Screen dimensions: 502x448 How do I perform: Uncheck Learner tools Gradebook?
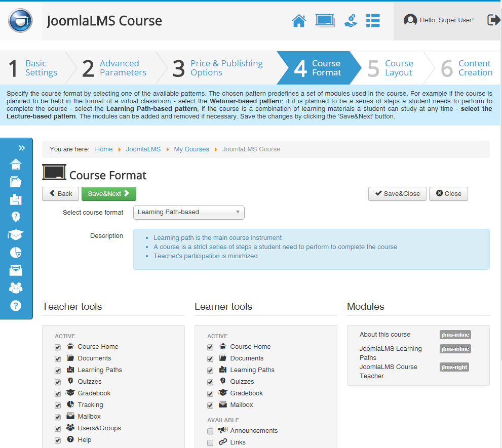(x=210, y=394)
